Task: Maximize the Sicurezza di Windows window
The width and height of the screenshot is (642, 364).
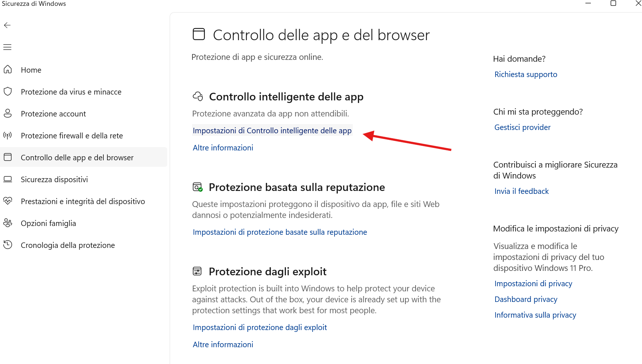Action: pyautogui.click(x=614, y=3)
